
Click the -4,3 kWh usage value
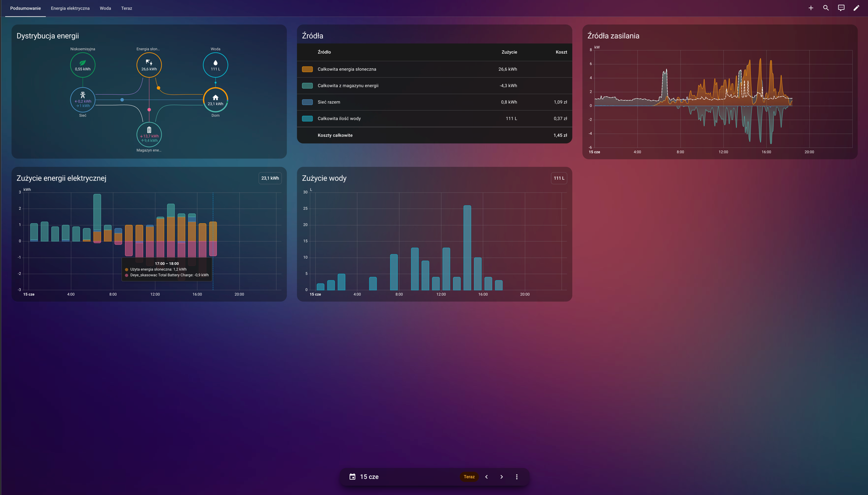tap(508, 86)
